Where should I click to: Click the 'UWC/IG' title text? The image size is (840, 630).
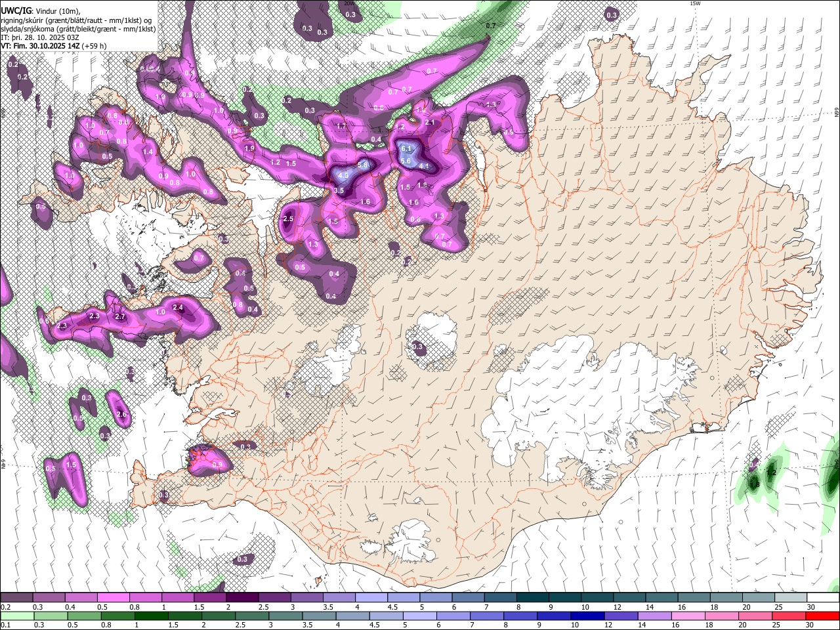tap(16, 10)
